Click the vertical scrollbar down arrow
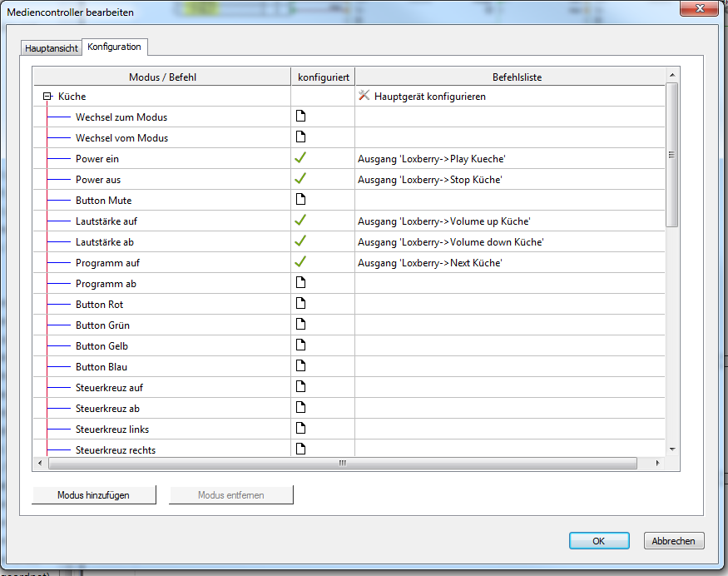Viewport: 728px width, 576px height. [x=671, y=449]
